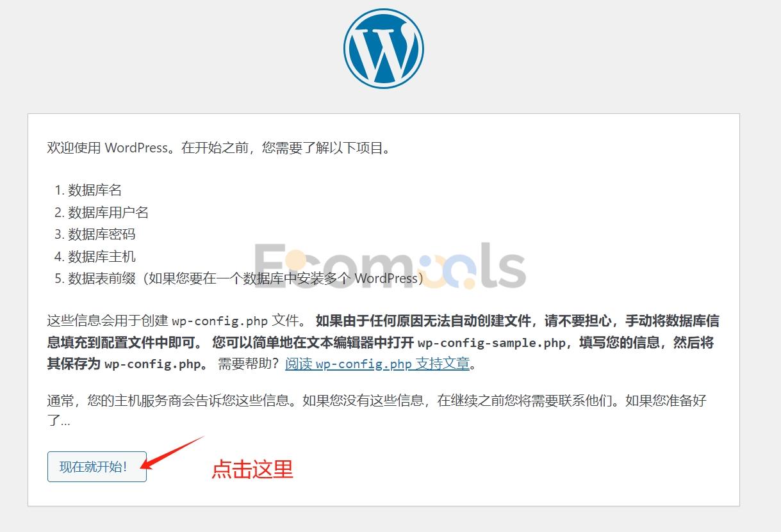Click the trailing 了... text above the button
Viewport: 781px width, 532px height.
point(58,421)
